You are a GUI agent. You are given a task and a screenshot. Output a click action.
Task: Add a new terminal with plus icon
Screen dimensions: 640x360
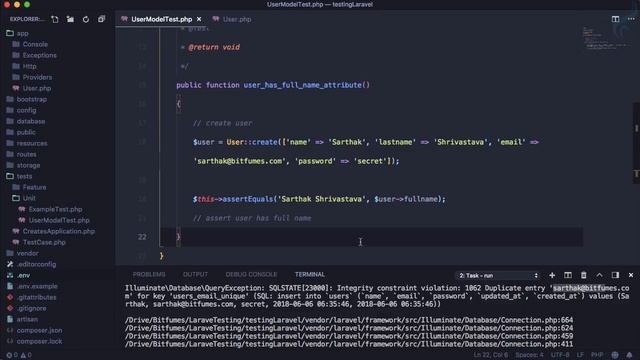pyautogui.click(x=552, y=276)
